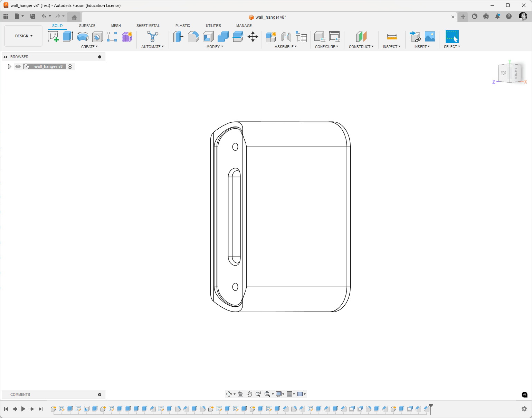Image resolution: width=532 pixels, height=418 pixels.
Task: Switch to the Manage tab
Action: (x=244, y=26)
